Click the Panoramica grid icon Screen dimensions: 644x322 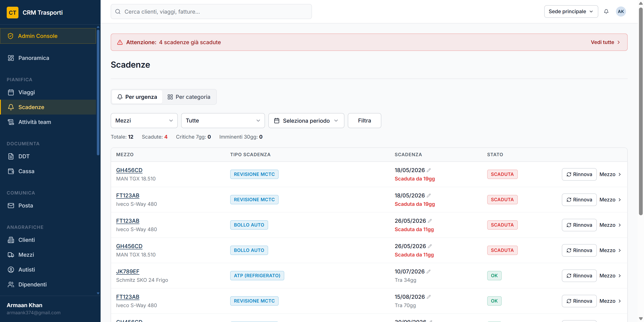pyautogui.click(x=11, y=58)
